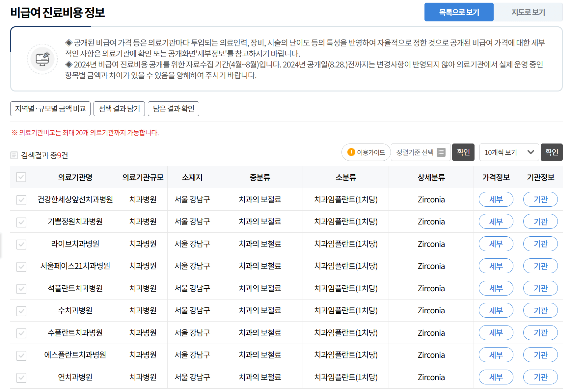This screenshot has height=392, width=572.
Task: Check the header select-all checkbox
Action: click(x=21, y=177)
